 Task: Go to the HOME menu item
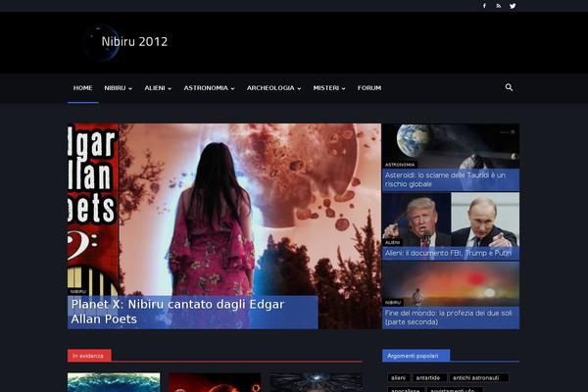coord(83,88)
